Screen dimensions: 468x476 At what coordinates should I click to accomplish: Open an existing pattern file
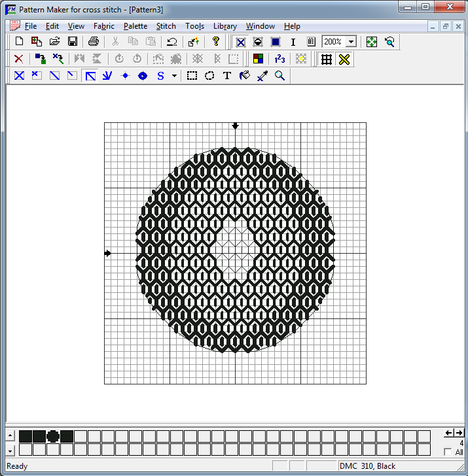pos(55,42)
